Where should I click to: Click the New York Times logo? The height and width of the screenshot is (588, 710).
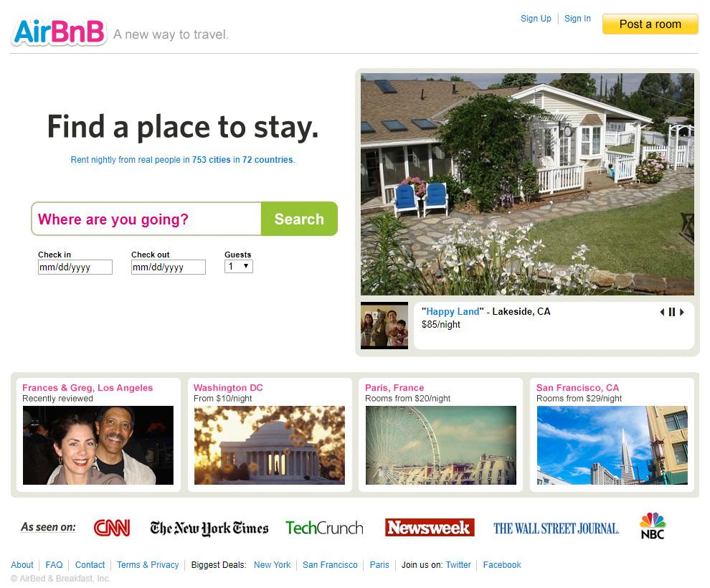[x=209, y=528]
